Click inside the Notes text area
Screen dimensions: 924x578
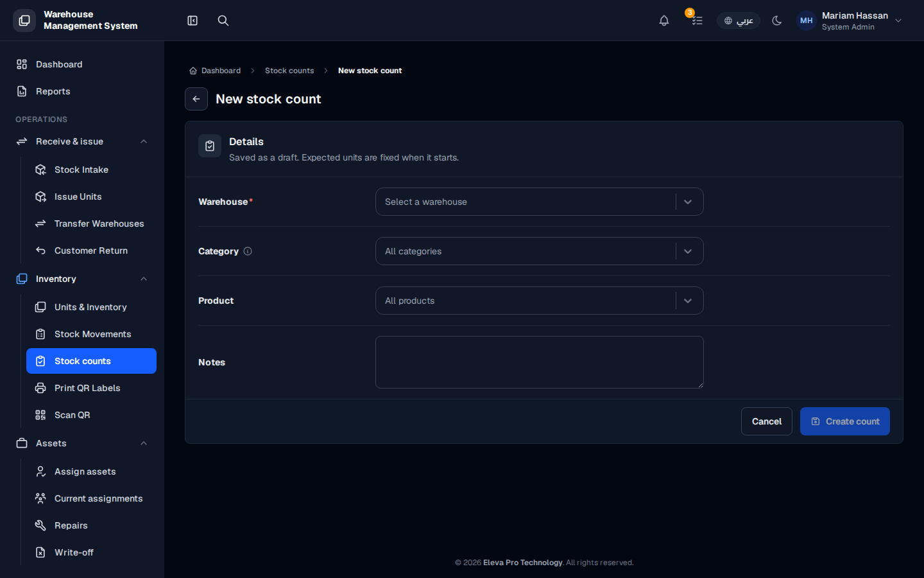540,362
